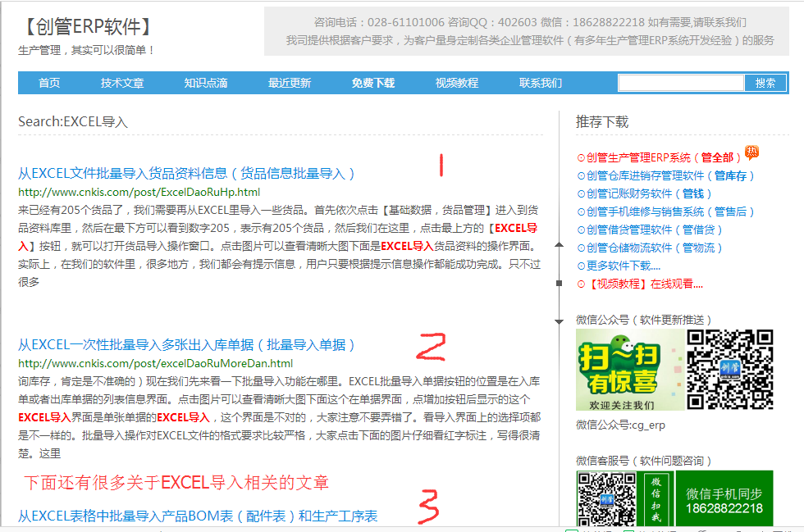Go to the 技术文章 menu item
Image resolution: width=804 pixels, height=532 pixels.
coord(122,83)
